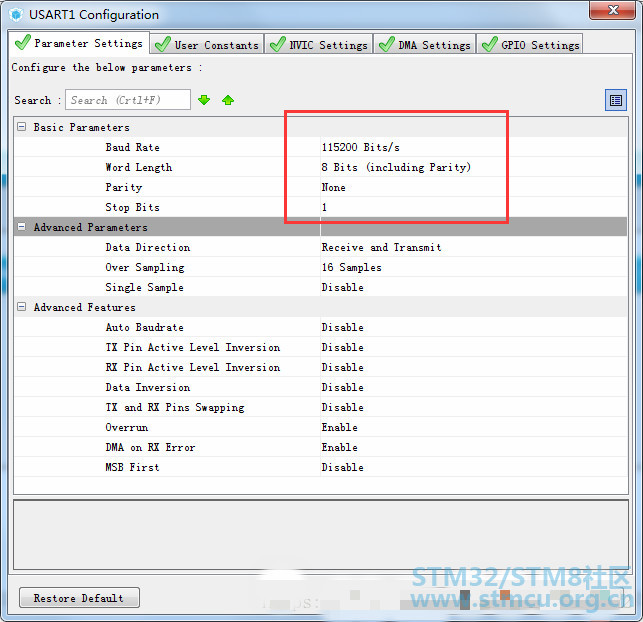Click the Advanced Parameters section header
Image resolution: width=643 pixels, height=622 pixels.
(x=91, y=227)
